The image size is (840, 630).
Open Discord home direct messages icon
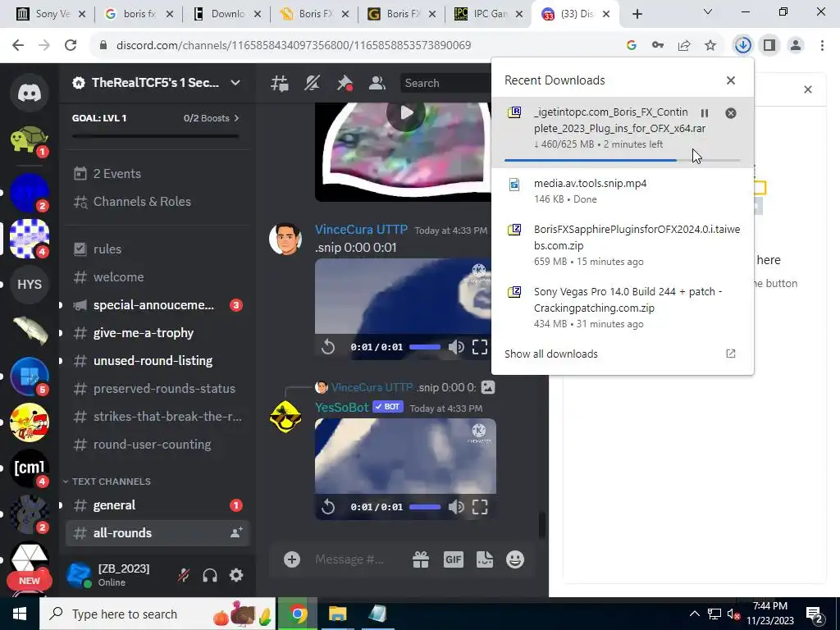coord(30,93)
